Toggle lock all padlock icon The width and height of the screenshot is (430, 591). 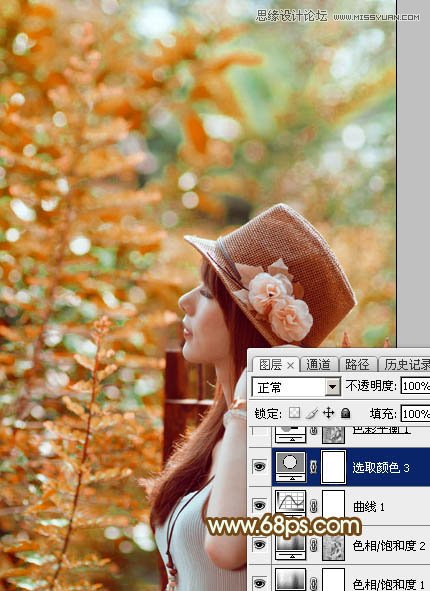(345, 413)
